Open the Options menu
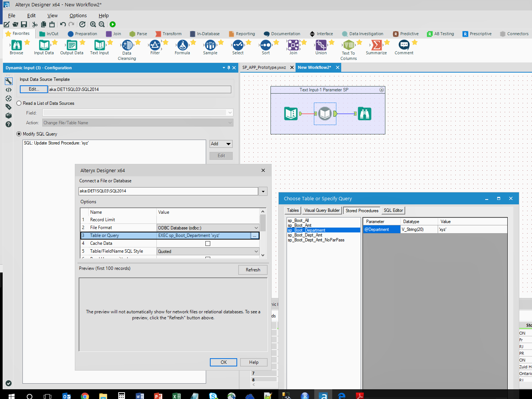 tap(78, 16)
